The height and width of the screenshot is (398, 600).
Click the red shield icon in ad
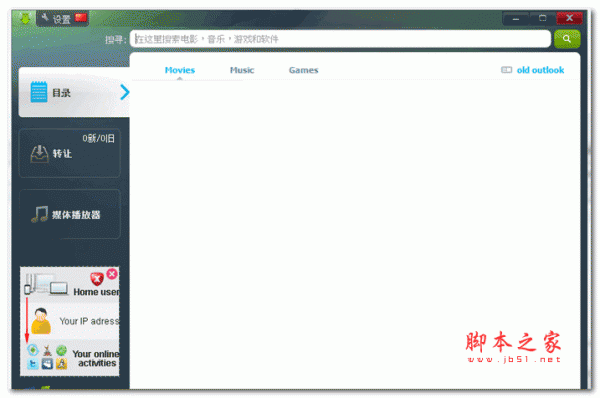click(x=97, y=279)
